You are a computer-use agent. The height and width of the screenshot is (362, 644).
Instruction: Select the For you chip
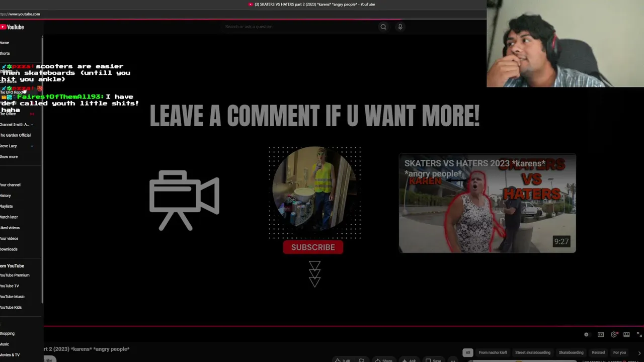click(619, 352)
